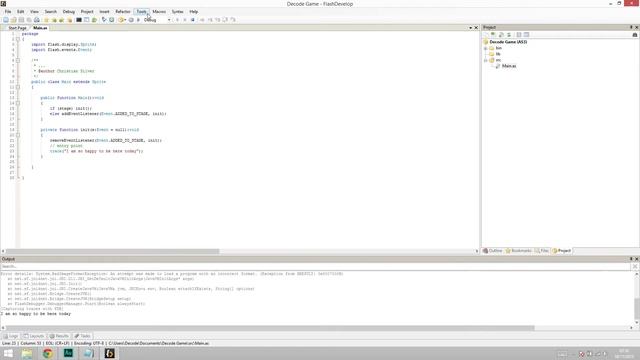The image size is (640, 360).
Task: Open the File menu
Action: point(8,11)
